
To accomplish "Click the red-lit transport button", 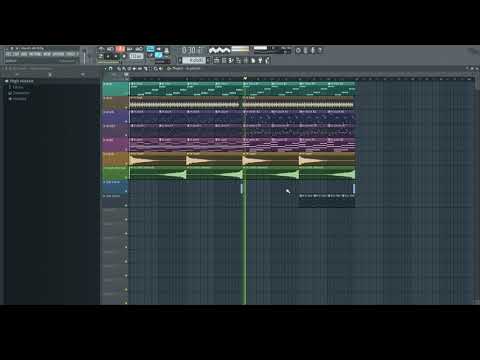I will click(x=120, y=49).
